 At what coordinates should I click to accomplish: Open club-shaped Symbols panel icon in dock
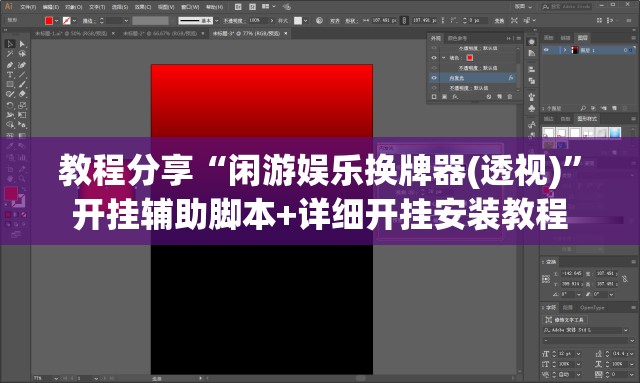[531, 108]
